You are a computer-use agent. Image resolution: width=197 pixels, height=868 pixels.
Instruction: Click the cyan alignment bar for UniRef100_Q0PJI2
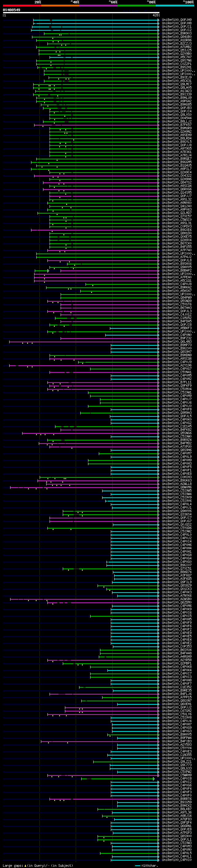coord(95,30)
